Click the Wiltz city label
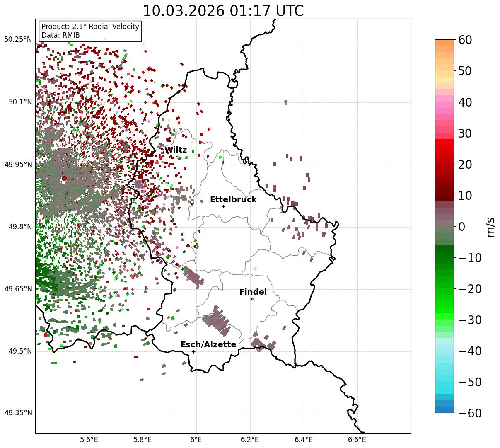Image resolution: width=500 pixels, height=448 pixels. click(x=176, y=150)
